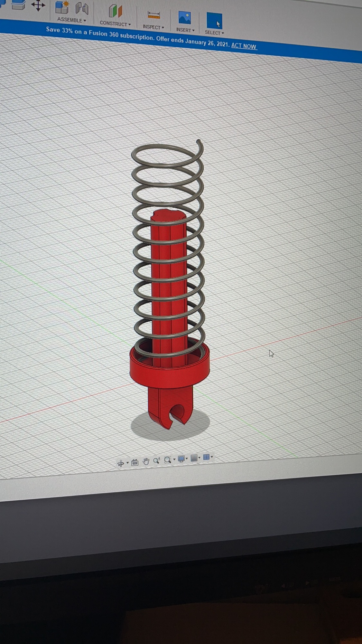The width and height of the screenshot is (362, 644).
Task: Click the Viewports layout icon
Action: (x=206, y=457)
